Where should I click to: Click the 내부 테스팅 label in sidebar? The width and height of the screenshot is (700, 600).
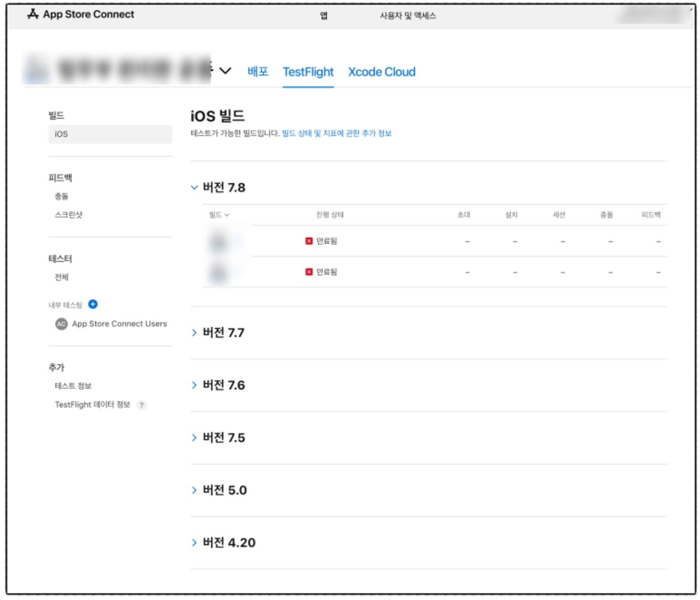(x=65, y=305)
